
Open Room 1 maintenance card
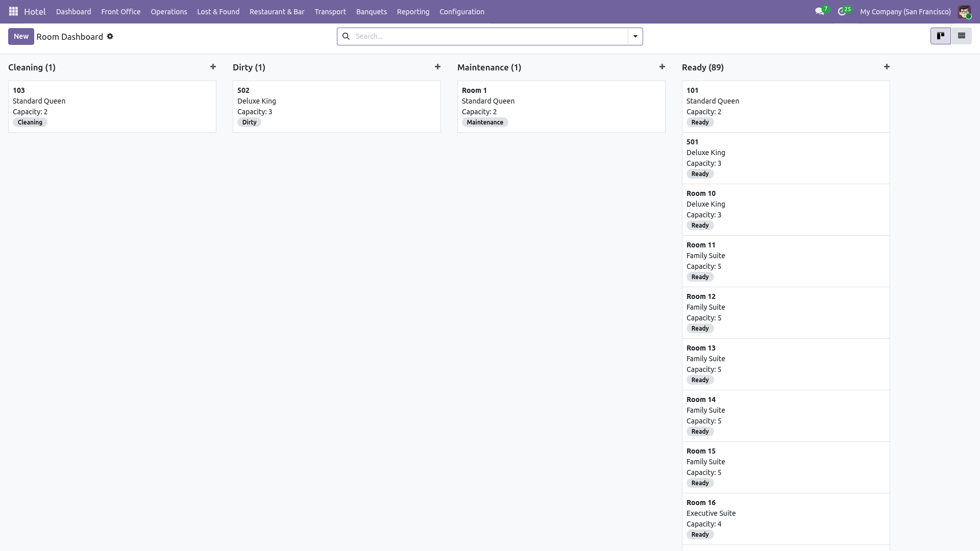[561, 107]
